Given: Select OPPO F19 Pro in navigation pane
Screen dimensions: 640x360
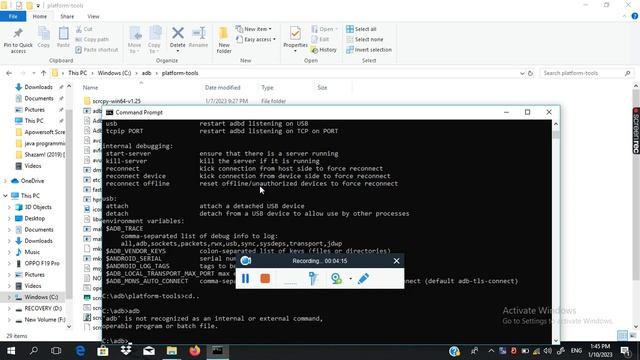Looking at the screenshot, I should pos(42,263).
